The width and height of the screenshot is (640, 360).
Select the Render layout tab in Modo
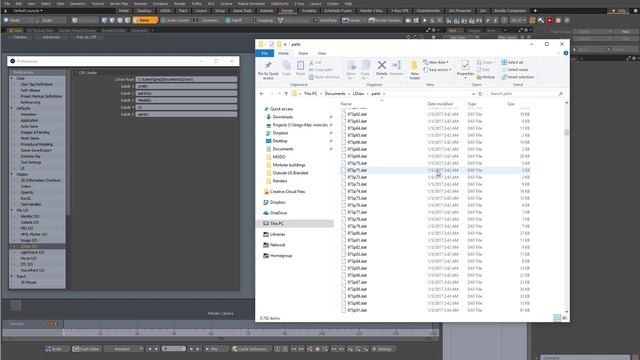tap(287, 11)
